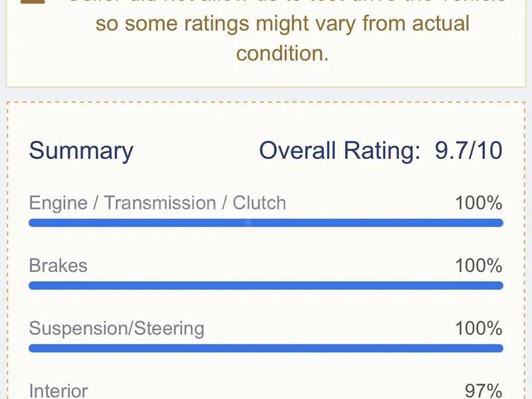The width and height of the screenshot is (532, 399).
Task: Tap the cut-off top line of notice text
Action: pyautogui.click(x=283, y=3)
